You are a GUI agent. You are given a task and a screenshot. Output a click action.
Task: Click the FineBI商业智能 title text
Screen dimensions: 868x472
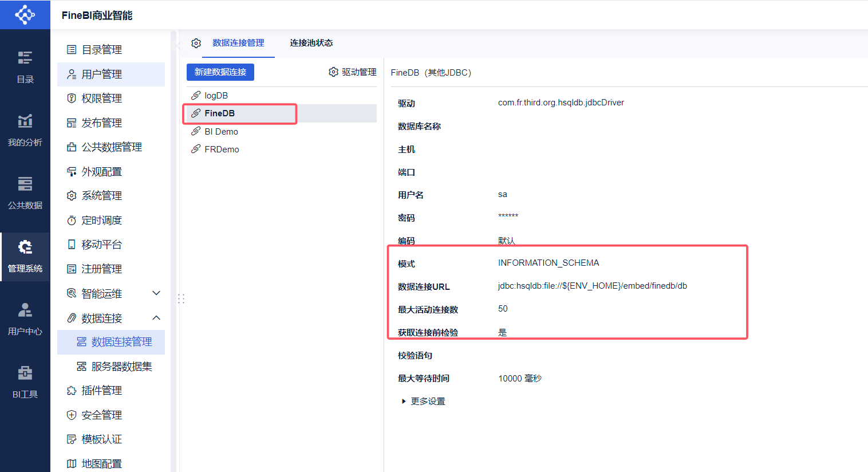pyautogui.click(x=97, y=15)
